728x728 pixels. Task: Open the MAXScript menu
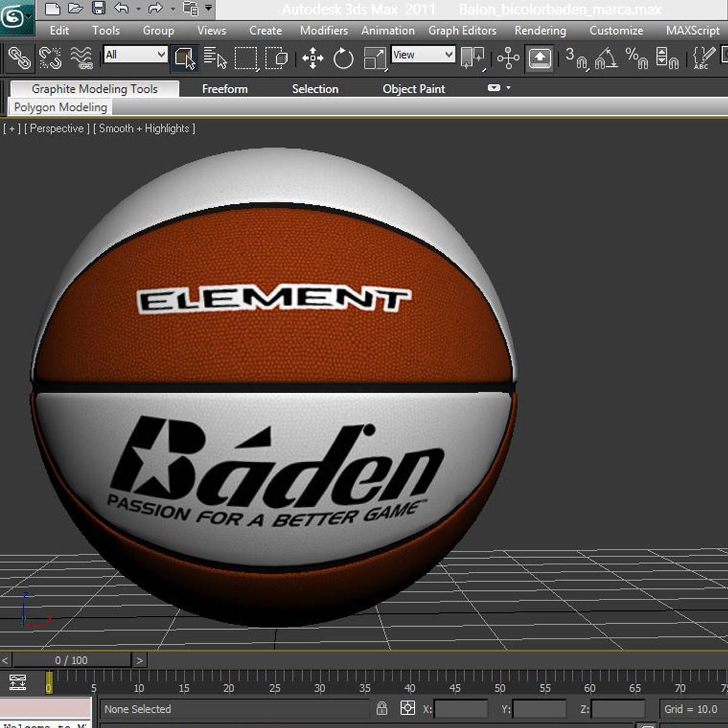(692, 30)
